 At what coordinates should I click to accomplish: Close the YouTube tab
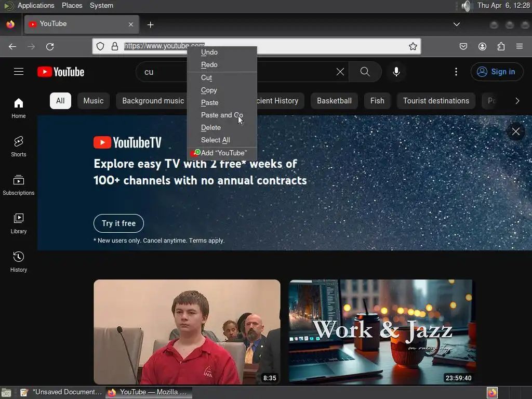point(131,24)
